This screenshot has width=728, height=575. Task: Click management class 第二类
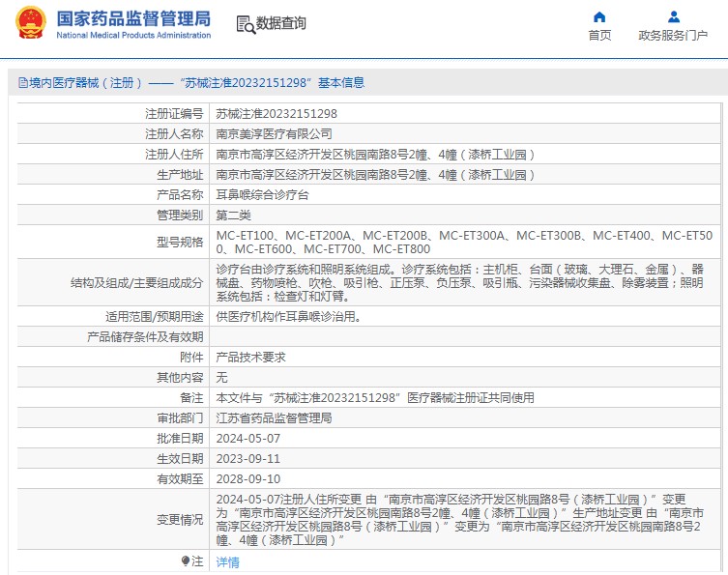pos(234,216)
